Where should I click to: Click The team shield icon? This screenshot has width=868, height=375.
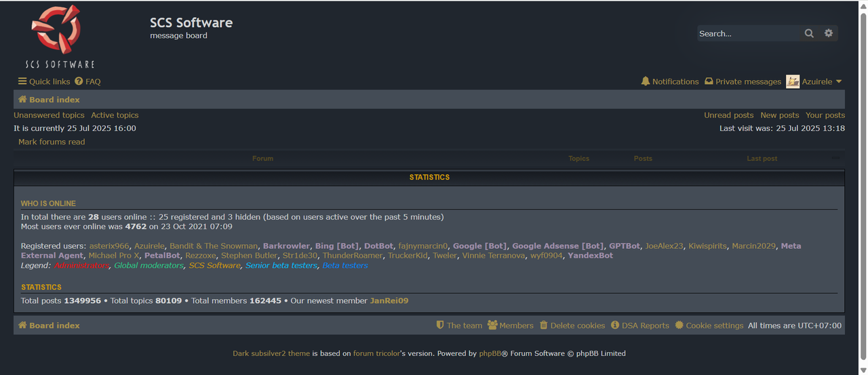(440, 325)
